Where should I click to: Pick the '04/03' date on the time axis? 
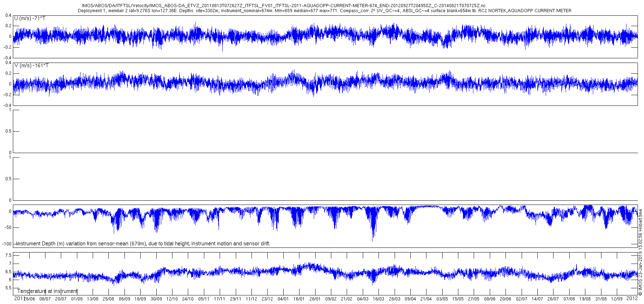(x=362, y=299)
